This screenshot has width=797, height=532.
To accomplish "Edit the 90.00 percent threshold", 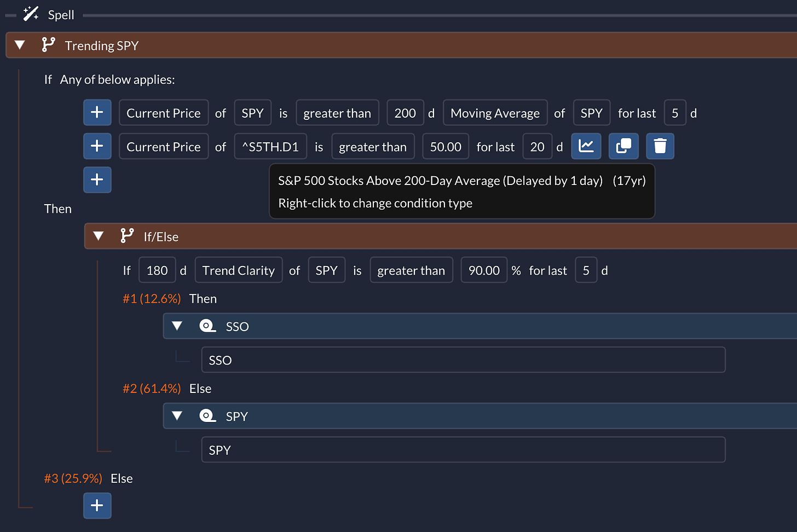I will tap(484, 270).
